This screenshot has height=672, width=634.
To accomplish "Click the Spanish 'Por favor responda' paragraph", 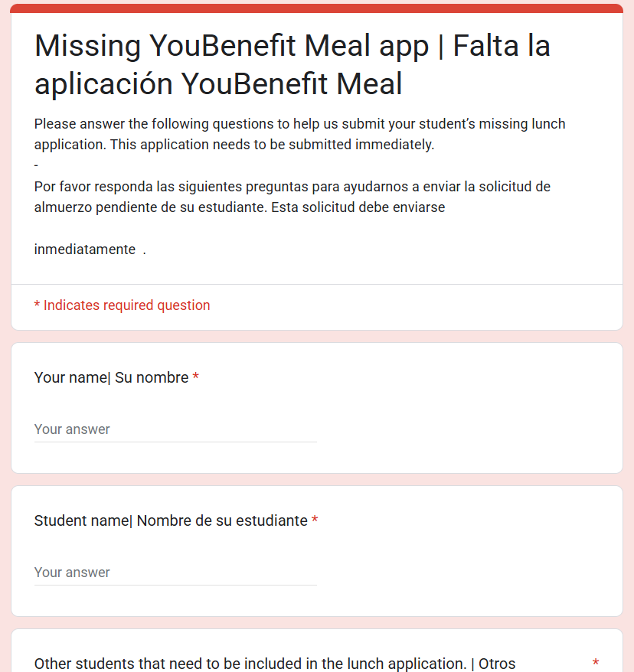I will 292,186.
